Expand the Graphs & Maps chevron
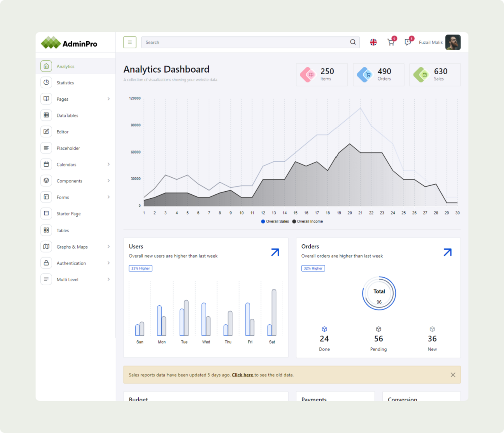The image size is (504, 433). pyautogui.click(x=109, y=246)
